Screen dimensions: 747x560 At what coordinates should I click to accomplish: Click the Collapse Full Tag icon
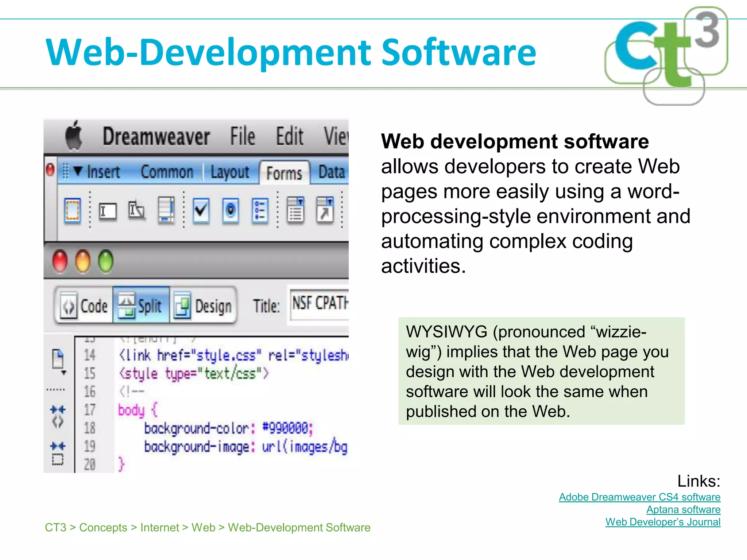[58, 416]
